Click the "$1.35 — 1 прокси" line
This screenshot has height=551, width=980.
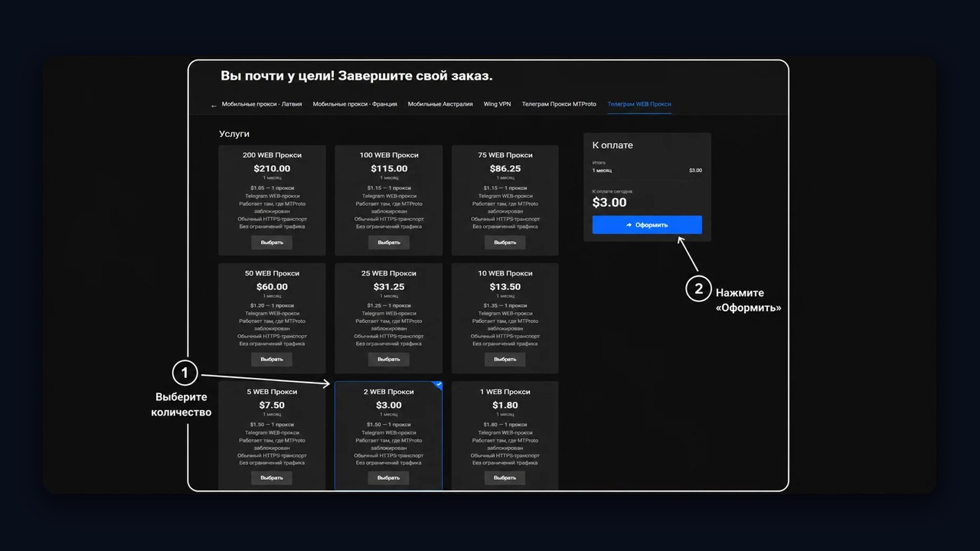tap(505, 306)
